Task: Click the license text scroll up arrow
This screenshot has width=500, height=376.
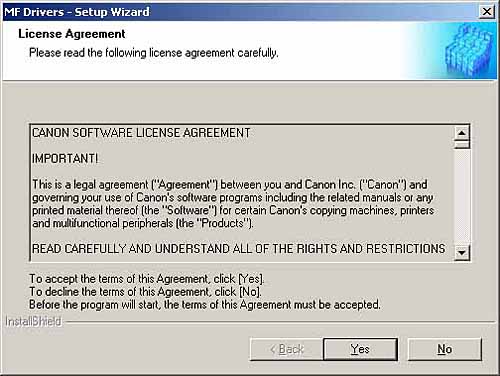Action: click(462, 133)
